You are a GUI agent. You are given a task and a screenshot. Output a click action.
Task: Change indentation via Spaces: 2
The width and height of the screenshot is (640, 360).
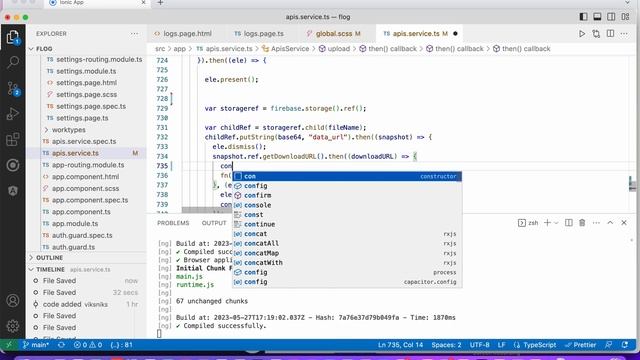click(x=446, y=345)
